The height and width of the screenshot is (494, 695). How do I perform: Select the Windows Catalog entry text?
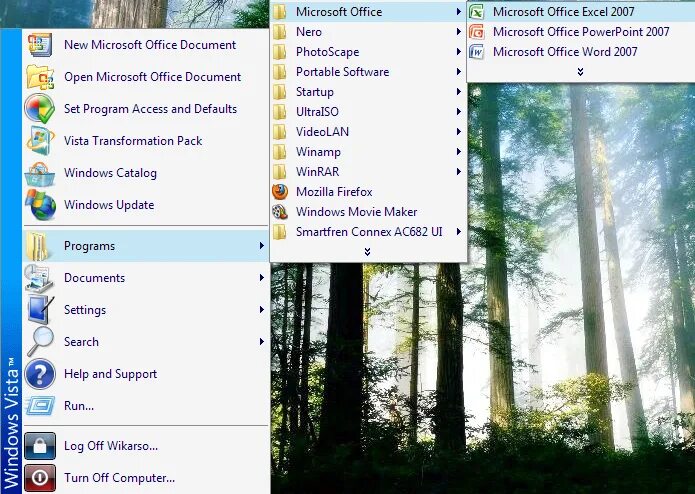pyautogui.click(x=110, y=173)
